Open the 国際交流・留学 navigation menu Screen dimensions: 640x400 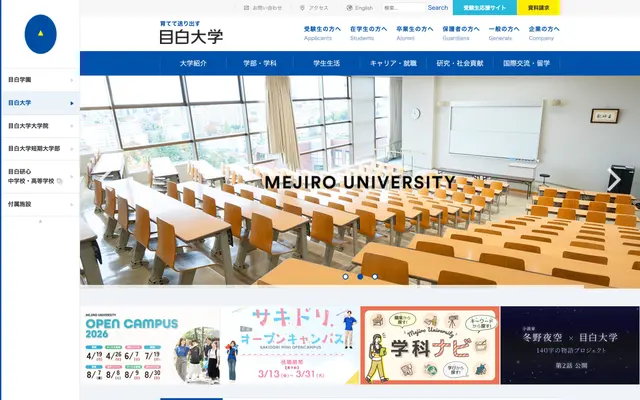click(527, 63)
